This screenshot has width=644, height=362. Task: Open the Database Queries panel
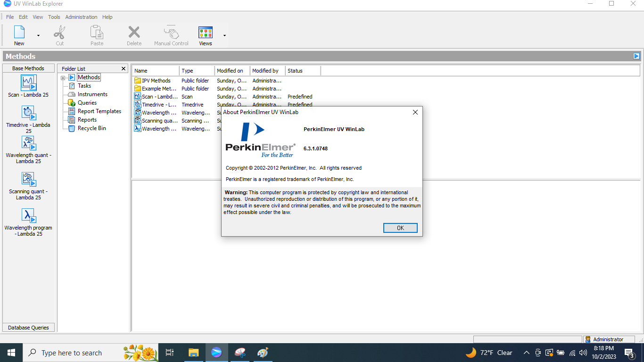pos(28,328)
